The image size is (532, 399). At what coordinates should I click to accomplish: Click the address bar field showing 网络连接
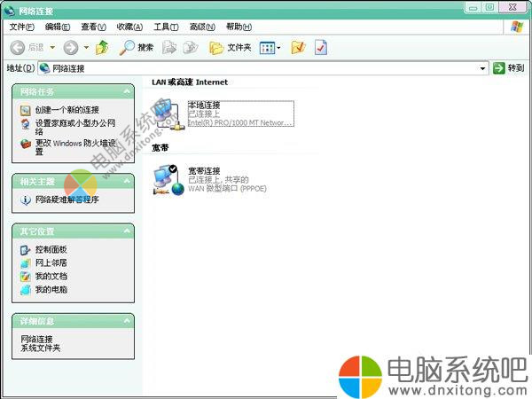263,68
